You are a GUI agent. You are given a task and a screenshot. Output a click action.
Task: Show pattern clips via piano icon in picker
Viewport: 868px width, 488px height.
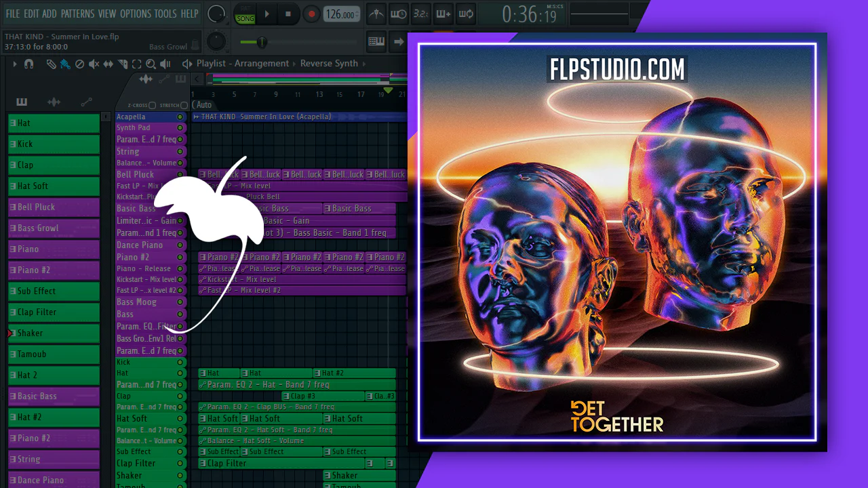click(22, 102)
